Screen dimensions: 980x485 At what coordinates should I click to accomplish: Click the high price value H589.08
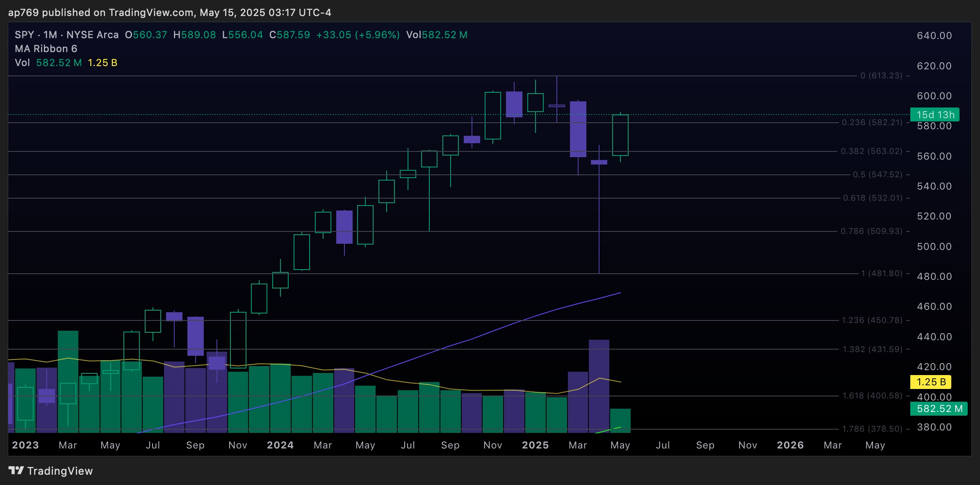click(195, 35)
